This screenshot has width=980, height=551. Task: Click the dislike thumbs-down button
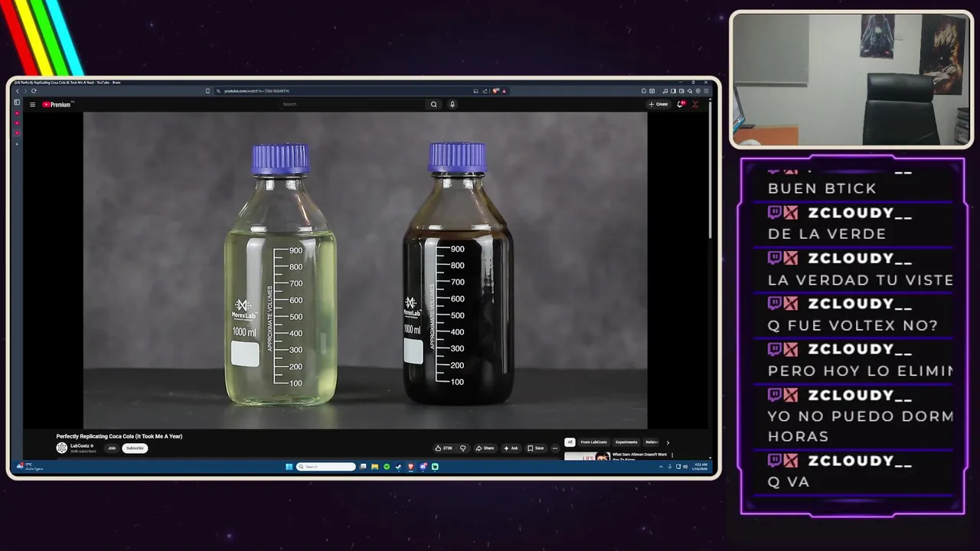pos(462,448)
